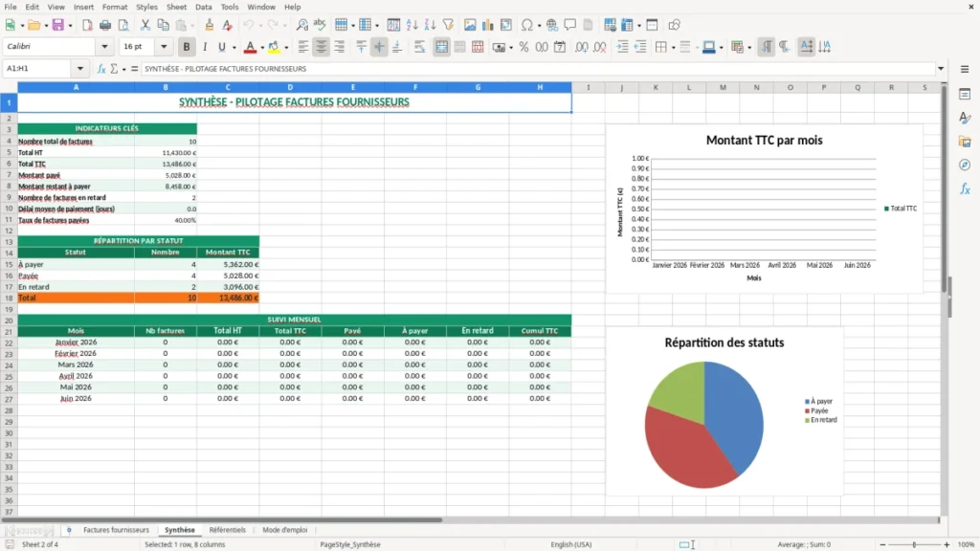Click the AutoFilter funnel icon
This screenshot has width=980, height=551.
[448, 25]
